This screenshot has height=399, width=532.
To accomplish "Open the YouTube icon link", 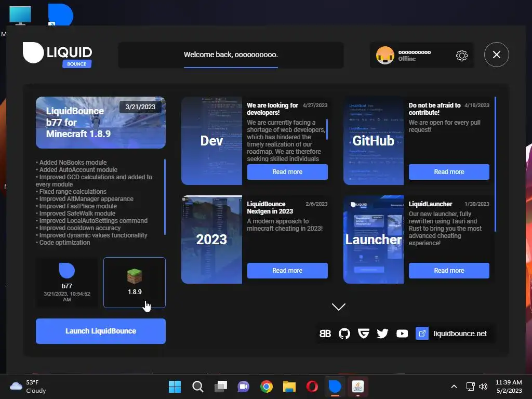I will click(402, 334).
